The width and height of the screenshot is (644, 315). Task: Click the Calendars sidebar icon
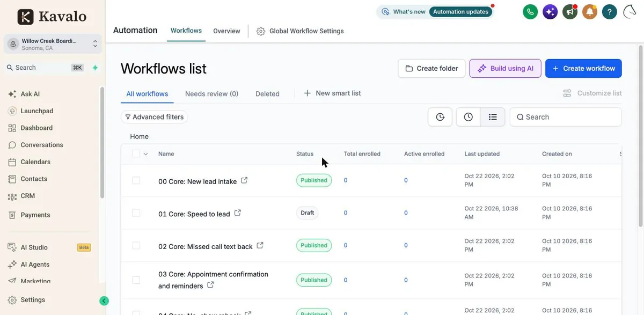coord(12,162)
